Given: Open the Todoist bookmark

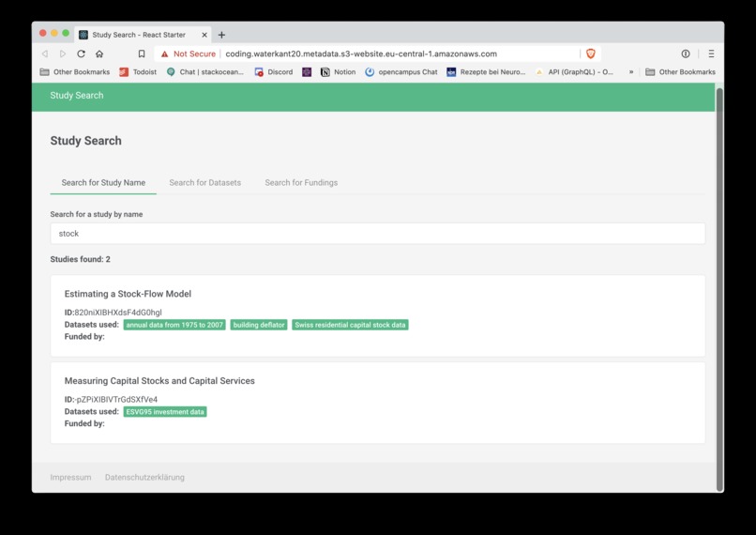Looking at the screenshot, I should 138,72.
